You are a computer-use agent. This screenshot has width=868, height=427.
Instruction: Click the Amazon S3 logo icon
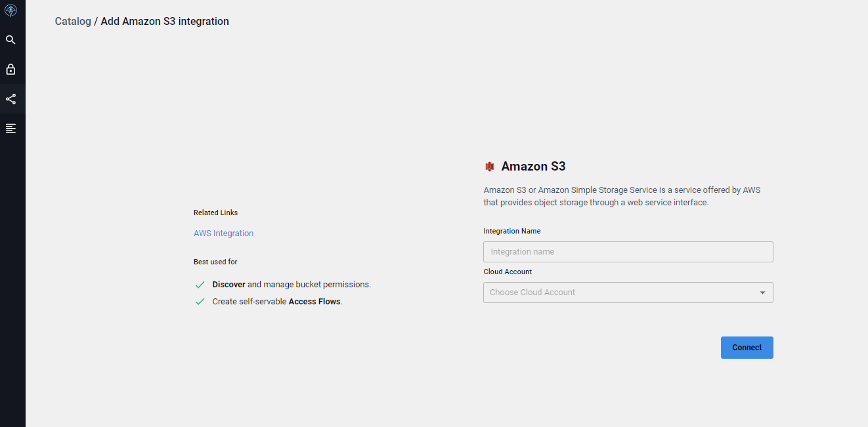click(489, 167)
